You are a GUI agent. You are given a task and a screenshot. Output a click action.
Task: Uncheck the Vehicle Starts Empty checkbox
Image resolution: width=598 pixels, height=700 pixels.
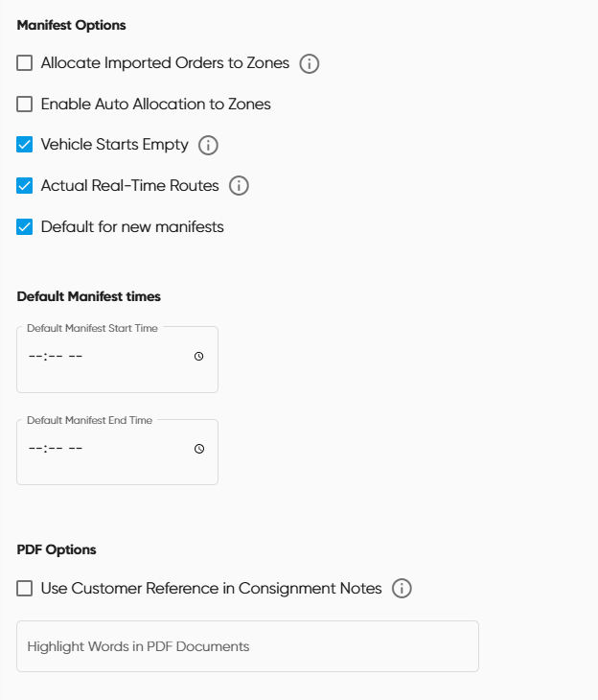pyautogui.click(x=25, y=145)
